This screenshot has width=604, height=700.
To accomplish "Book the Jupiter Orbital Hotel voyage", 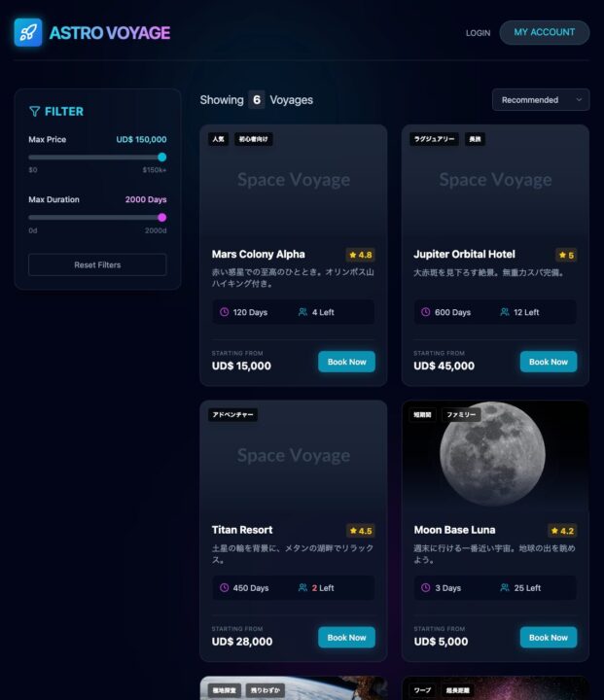I will (549, 362).
